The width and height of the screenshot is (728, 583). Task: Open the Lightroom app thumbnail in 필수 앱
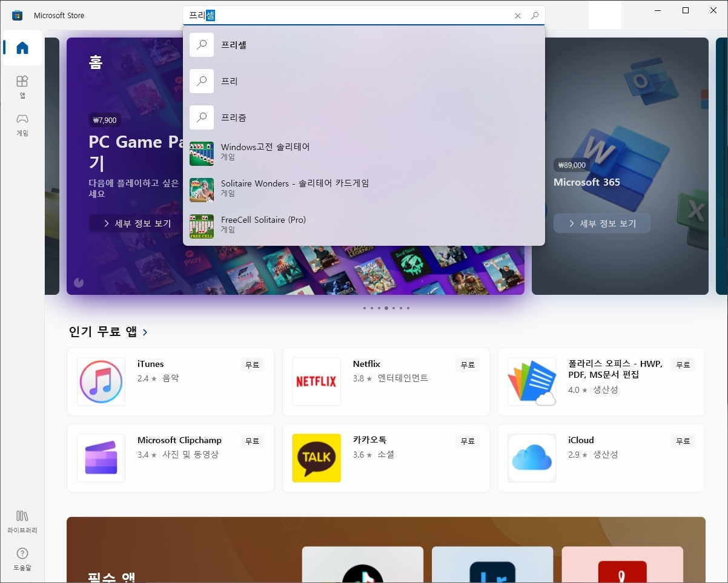(492, 565)
